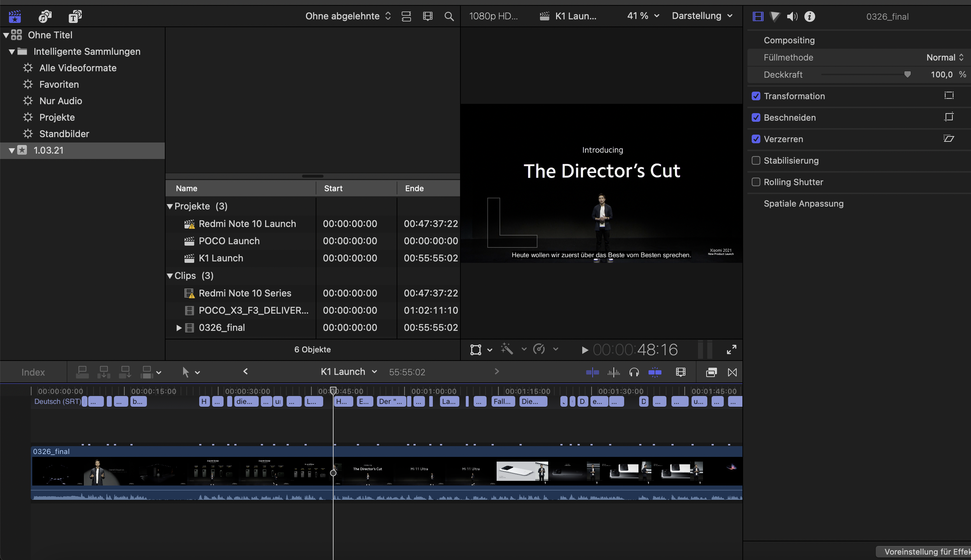The width and height of the screenshot is (971, 560).
Task: Play the viewer with the play button
Action: [585, 349]
